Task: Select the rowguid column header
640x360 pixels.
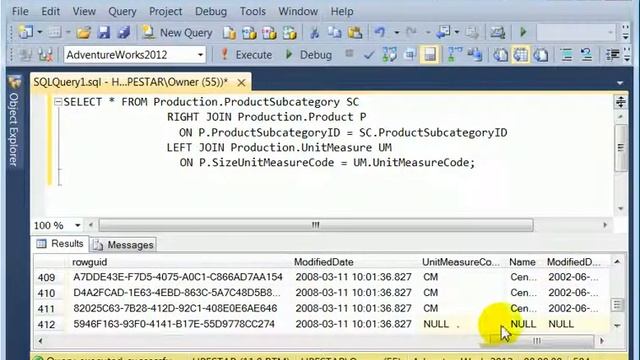Action: (180, 262)
